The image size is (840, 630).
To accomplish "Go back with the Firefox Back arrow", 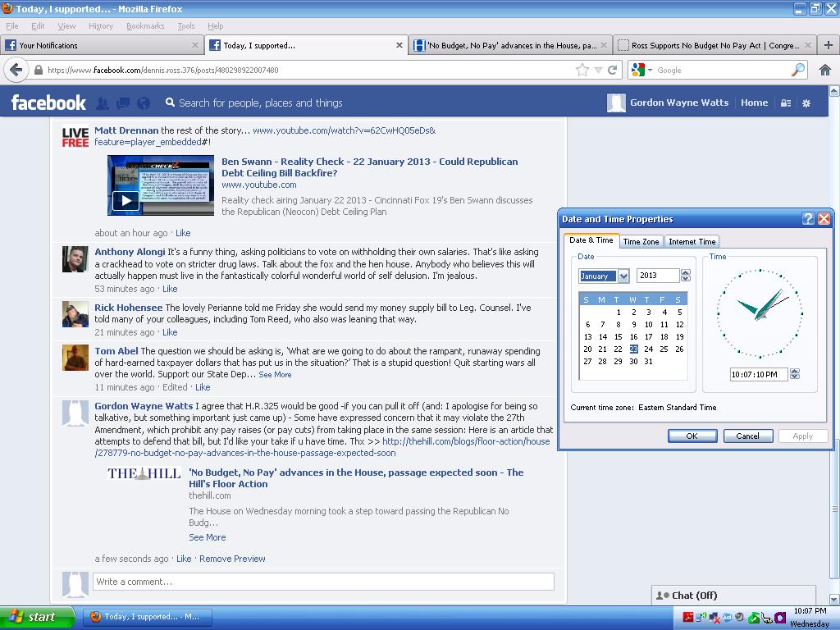I will (16, 70).
